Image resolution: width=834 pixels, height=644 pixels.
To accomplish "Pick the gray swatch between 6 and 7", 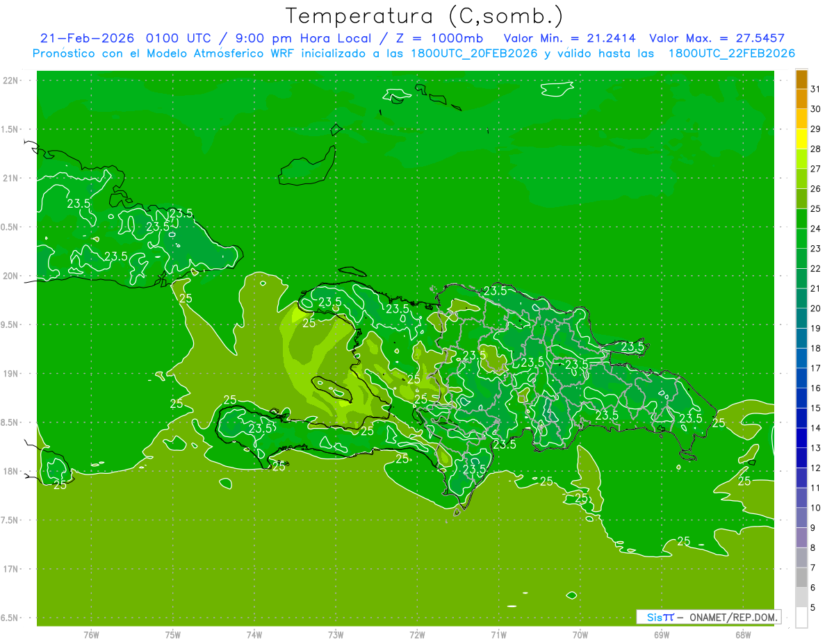I will (801, 578).
